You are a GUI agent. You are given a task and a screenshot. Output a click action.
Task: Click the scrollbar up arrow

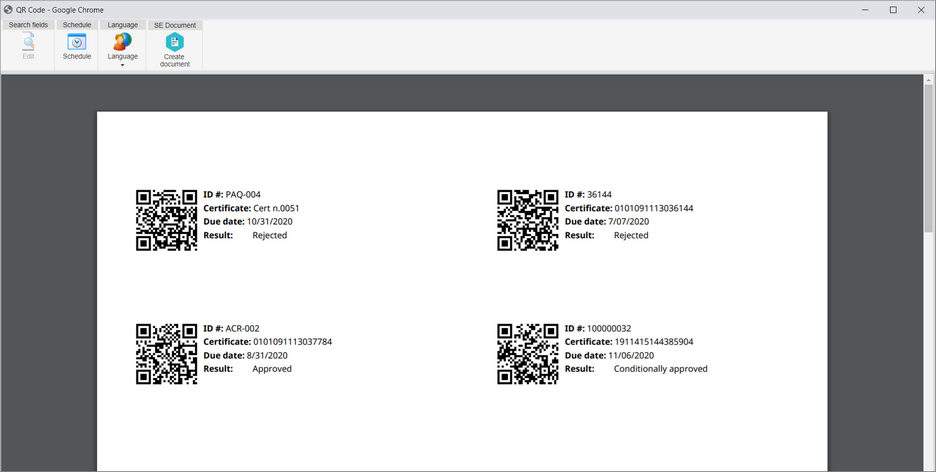pyautogui.click(x=928, y=79)
